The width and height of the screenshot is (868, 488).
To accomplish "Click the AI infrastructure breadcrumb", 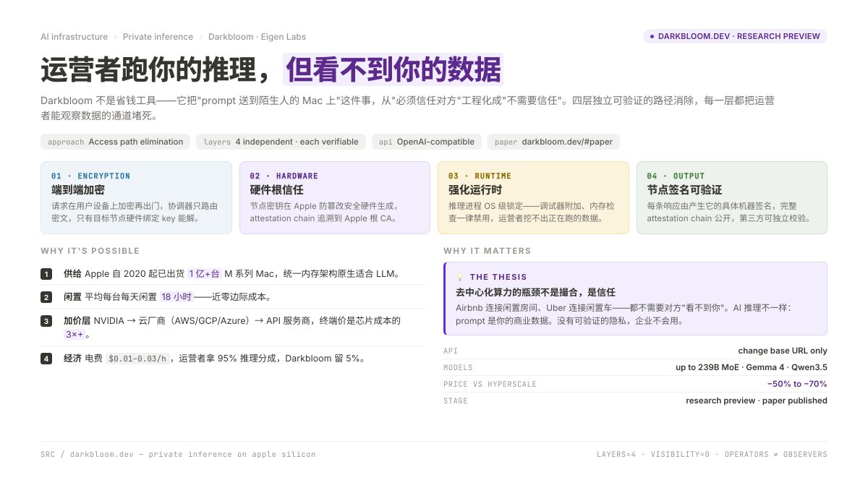I will coord(75,37).
